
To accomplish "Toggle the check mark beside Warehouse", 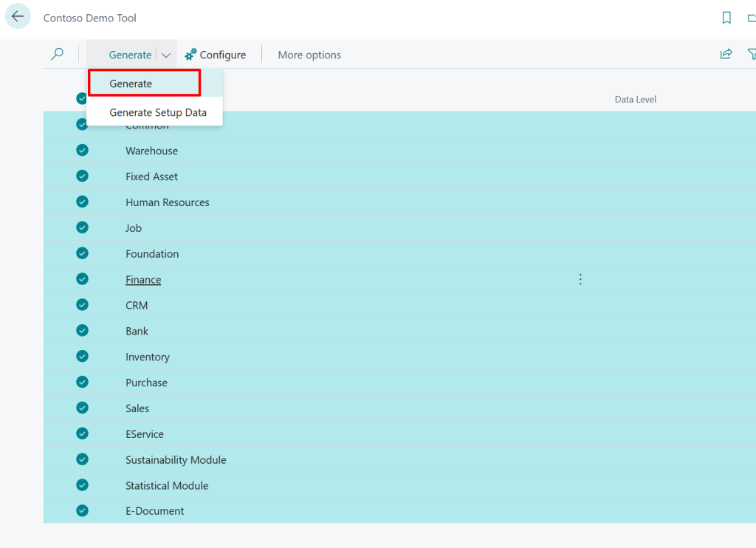I will [82, 150].
